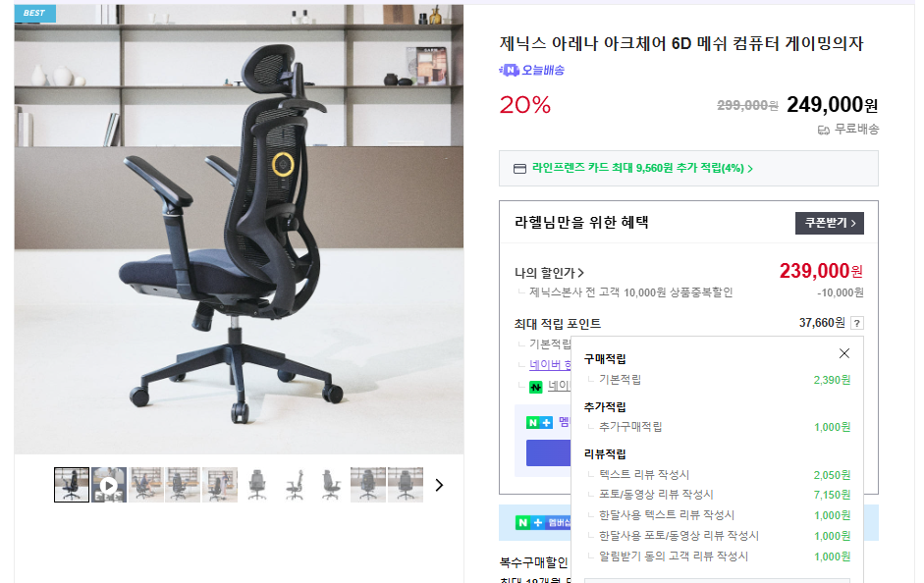Click the 오늘배송 delivery badge icon
Screen dimensions: 924x583
[510, 70]
